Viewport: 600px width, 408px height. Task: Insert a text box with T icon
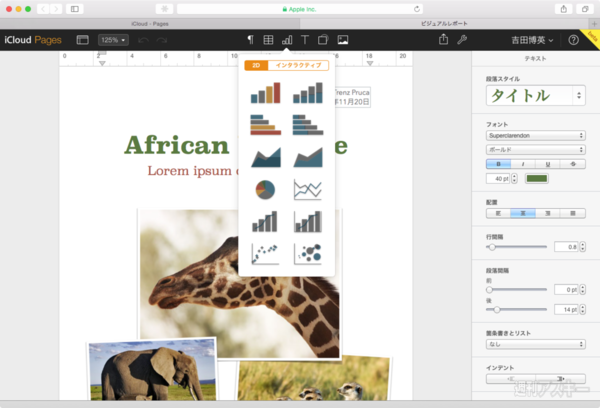click(x=305, y=40)
